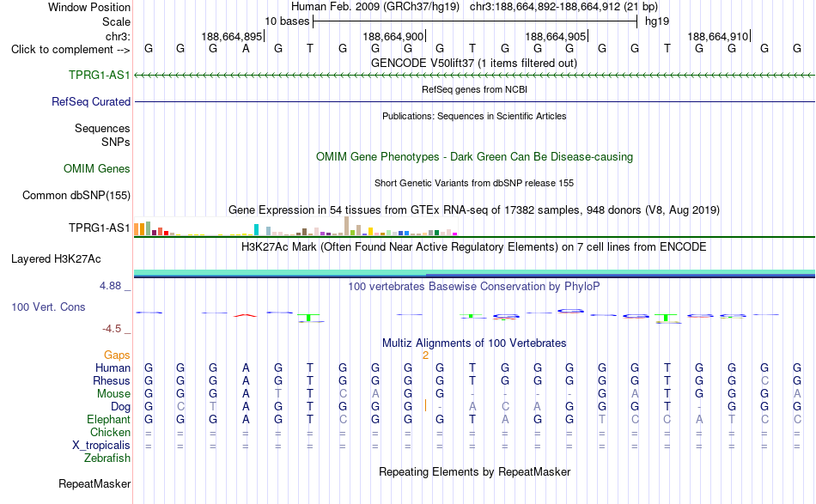This screenshot has height=504, width=816.
Task: Click the red PhyloP mark above the Human A base
Action: (245, 315)
